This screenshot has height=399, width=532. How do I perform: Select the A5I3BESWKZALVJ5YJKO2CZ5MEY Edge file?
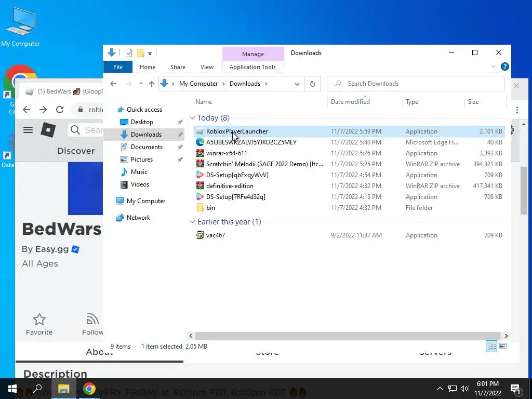click(x=349, y=142)
